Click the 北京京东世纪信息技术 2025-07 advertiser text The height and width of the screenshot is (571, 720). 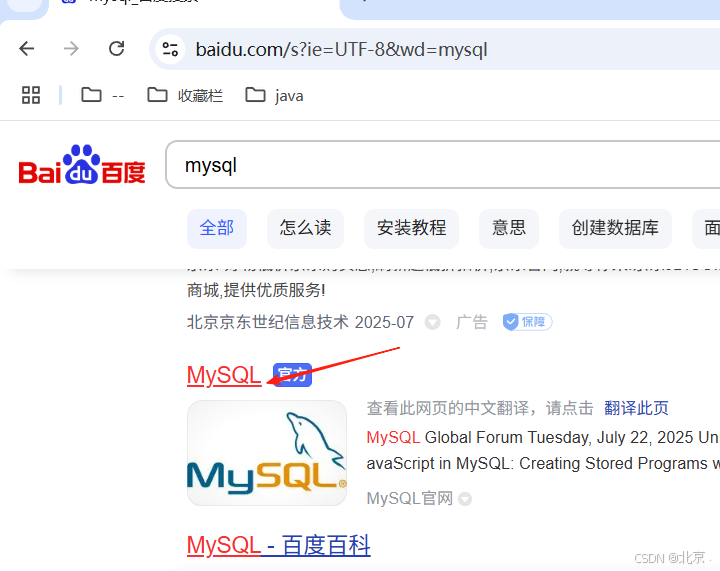point(300,322)
